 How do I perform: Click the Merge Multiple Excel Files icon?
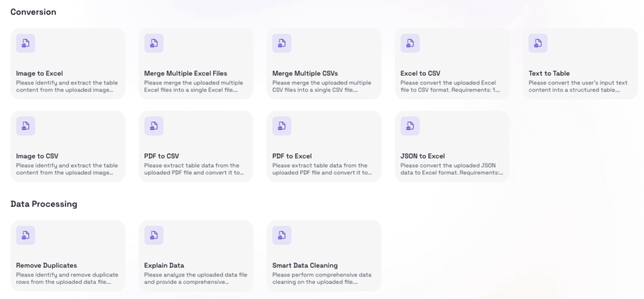click(x=153, y=43)
